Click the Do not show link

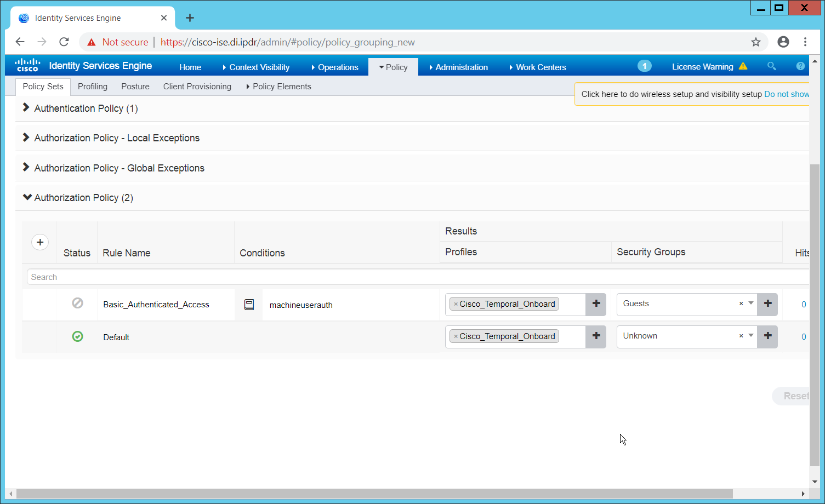(x=786, y=94)
